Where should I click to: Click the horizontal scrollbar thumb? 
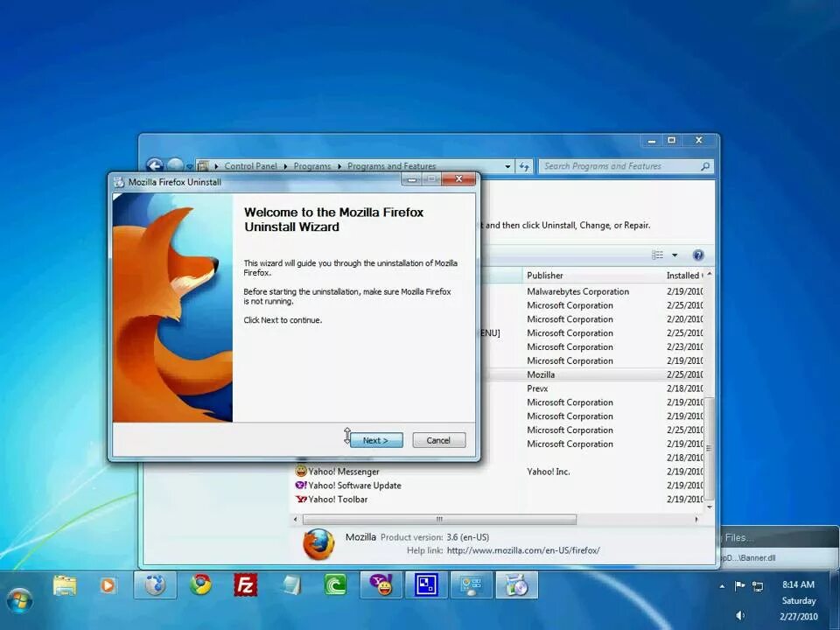pos(439,519)
